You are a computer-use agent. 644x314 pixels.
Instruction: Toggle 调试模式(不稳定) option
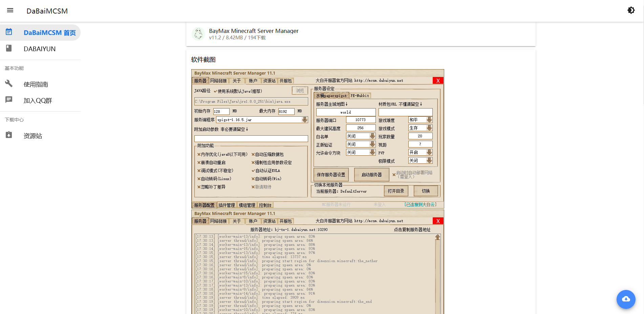[x=215, y=171]
